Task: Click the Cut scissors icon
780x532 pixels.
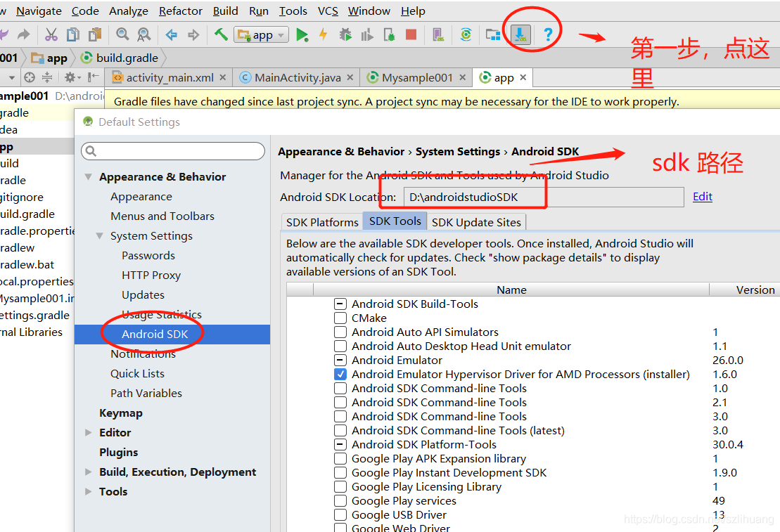Action: pos(51,35)
